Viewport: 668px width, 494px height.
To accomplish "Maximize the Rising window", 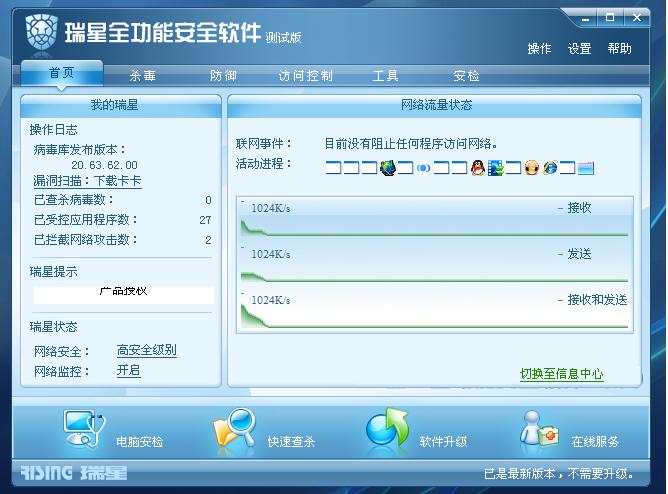I will coord(610,18).
